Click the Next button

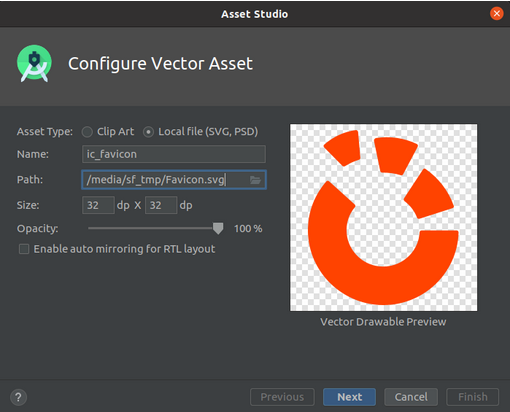[349, 397]
